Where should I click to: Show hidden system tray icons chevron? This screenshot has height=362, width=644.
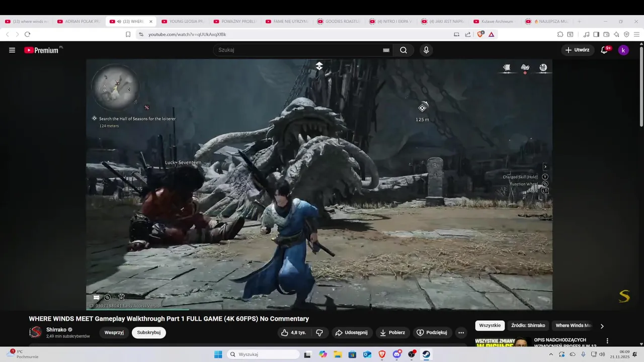[x=551, y=354]
